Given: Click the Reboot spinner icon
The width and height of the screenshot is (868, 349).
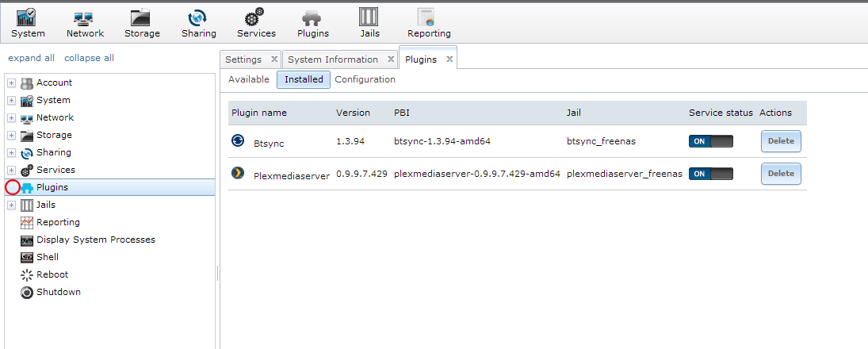Looking at the screenshot, I should pyautogui.click(x=27, y=274).
